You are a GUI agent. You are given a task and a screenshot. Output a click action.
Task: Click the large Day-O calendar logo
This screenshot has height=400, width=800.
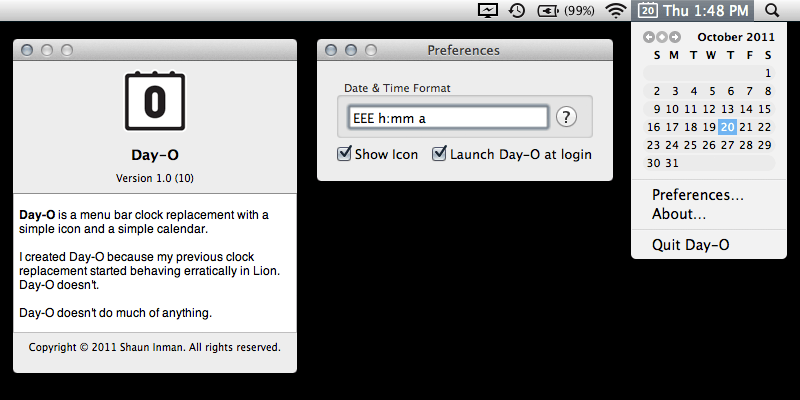click(x=155, y=101)
